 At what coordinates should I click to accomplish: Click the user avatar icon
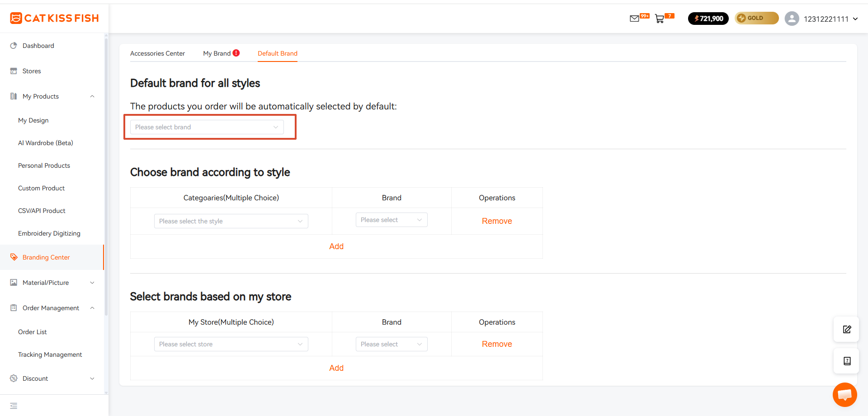792,19
